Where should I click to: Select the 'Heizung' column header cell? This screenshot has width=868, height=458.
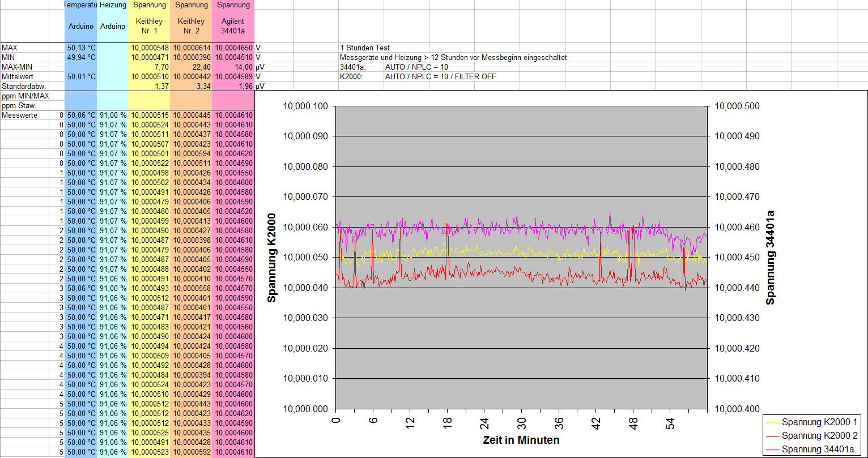pos(112,5)
